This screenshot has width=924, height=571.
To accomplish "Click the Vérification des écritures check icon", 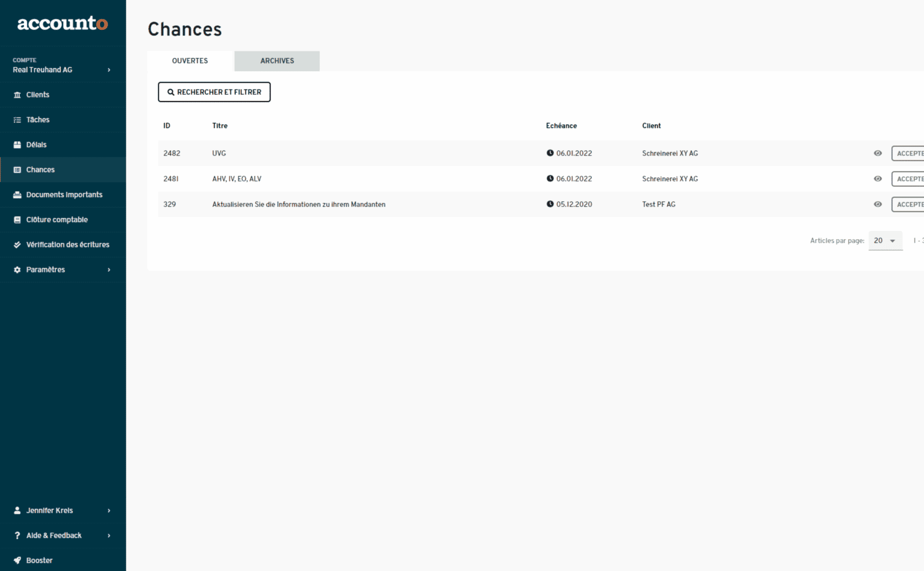I will pyautogui.click(x=17, y=245).
